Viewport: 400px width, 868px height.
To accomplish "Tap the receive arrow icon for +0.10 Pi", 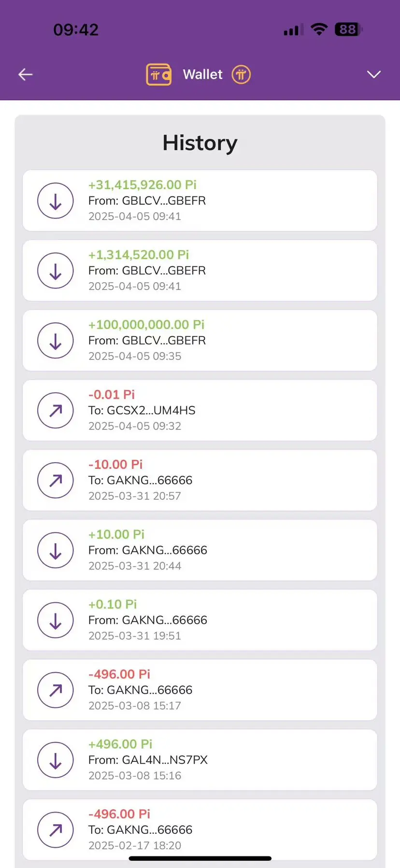I will [56, 620].
